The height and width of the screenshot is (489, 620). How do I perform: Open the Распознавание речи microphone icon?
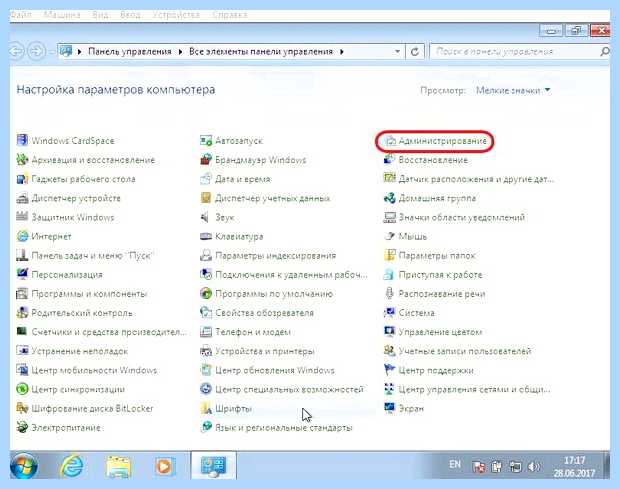(389, 293)
